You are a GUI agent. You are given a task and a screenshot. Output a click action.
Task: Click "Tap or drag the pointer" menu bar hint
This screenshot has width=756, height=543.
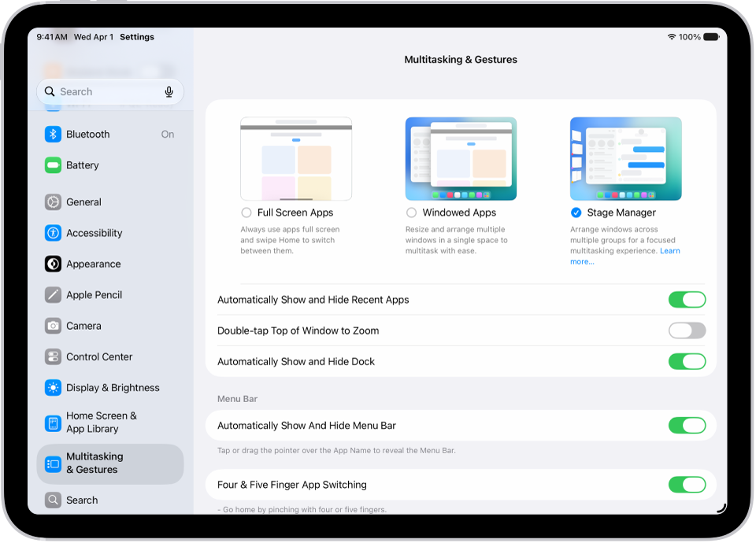(x=336, y=450)
